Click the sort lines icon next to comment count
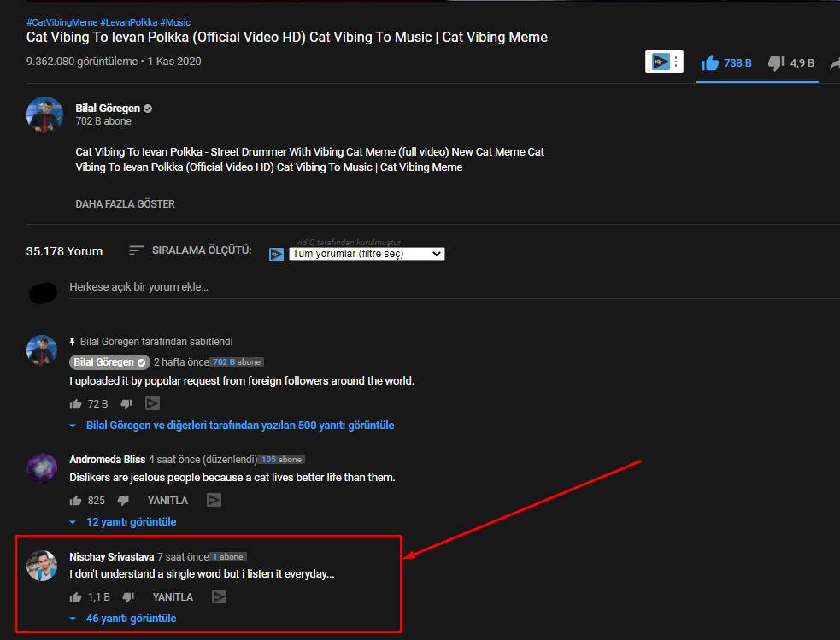840x640 pixels. [136, 250]
